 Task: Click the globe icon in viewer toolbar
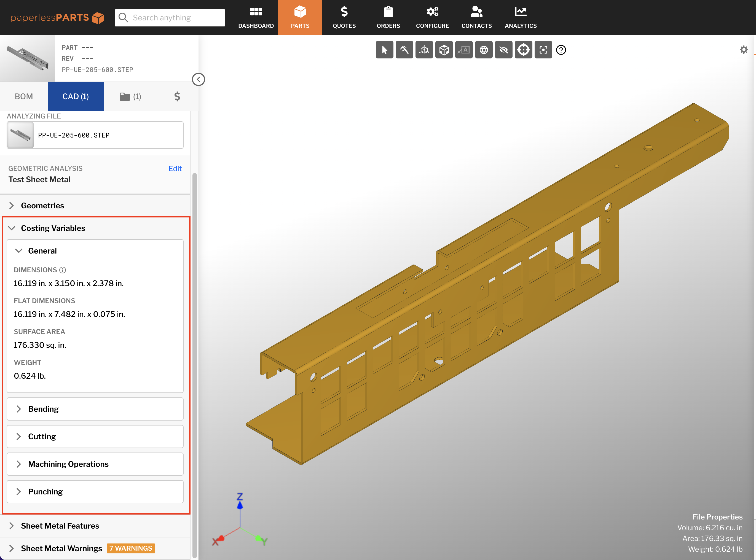(484, 50)
